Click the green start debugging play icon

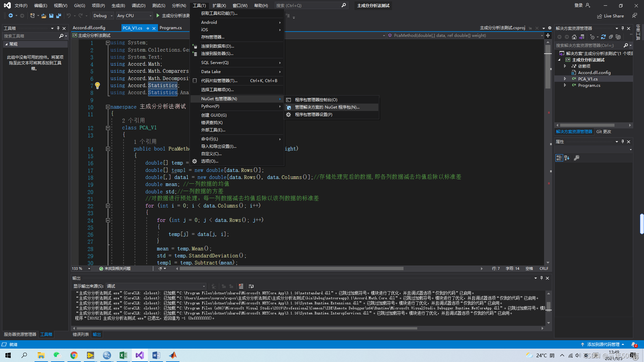[x=158, y=15]
